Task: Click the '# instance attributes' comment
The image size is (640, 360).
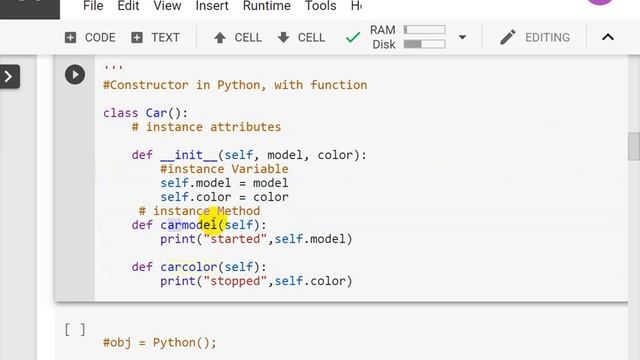Action: pos(206,127)
